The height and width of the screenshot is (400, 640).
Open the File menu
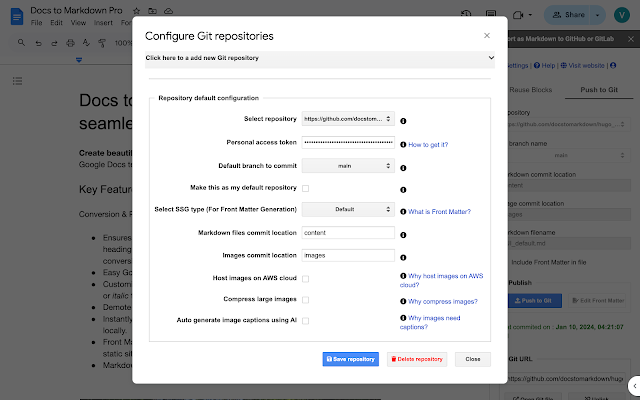click(x=36, y=23)
